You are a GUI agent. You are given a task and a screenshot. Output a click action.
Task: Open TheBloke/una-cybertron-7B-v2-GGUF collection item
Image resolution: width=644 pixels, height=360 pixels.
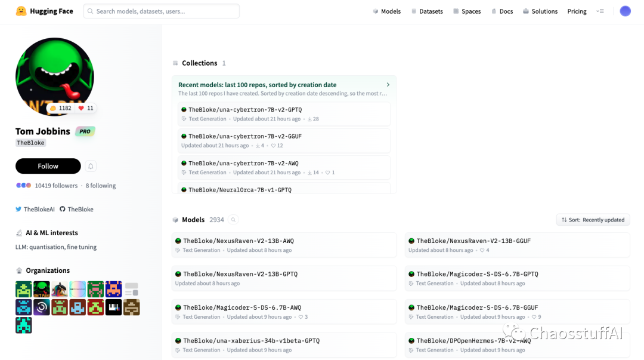tap(284, 141)
